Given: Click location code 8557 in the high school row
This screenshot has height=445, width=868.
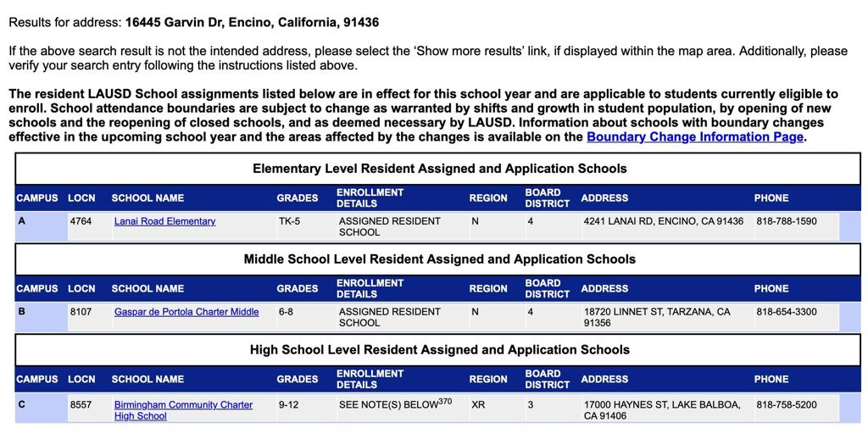Looking at the screenshot, I should pos(81,405).
